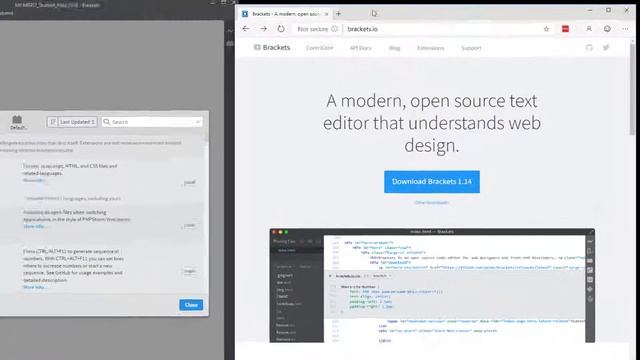640x360 pixels.
Task: Select the Default tab icon in Extension Manager
Action: [x=18, y=122]
